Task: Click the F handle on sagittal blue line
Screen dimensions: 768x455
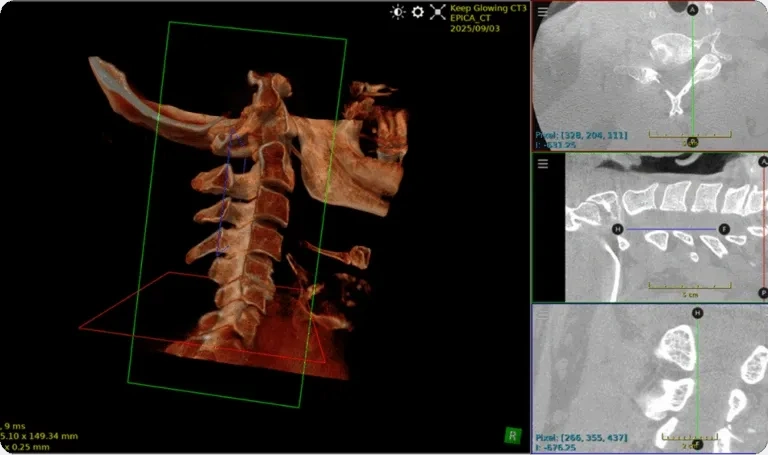Action: pyautogui.click(x=725, y=229)
